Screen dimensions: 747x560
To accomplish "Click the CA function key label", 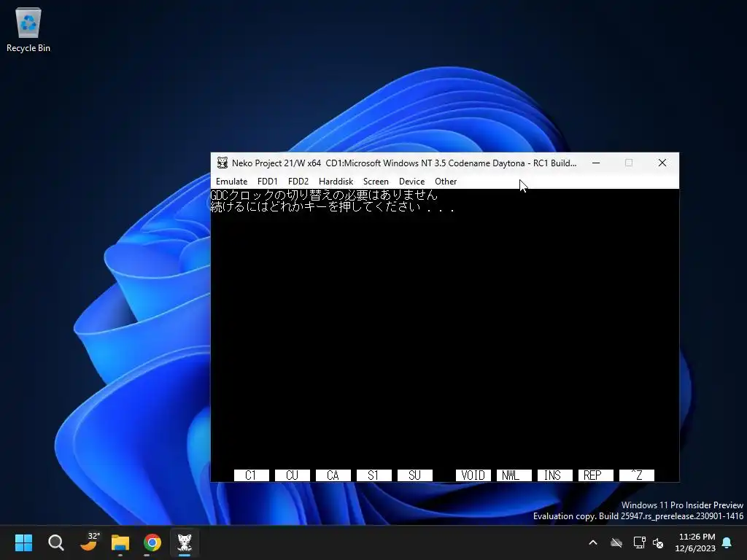I will (333, 475).
